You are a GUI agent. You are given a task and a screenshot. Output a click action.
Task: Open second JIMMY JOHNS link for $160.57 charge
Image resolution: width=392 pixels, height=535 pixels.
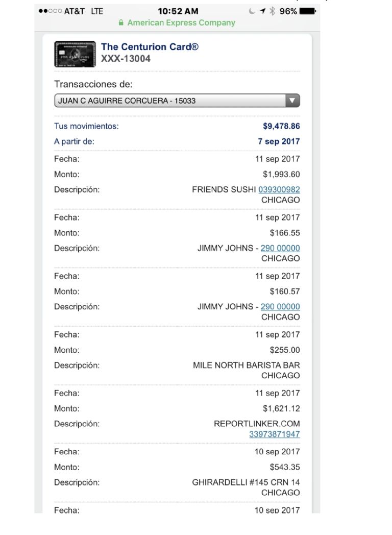280,307
